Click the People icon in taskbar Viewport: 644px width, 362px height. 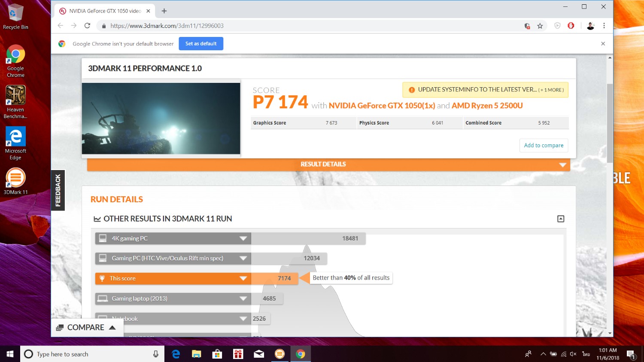[528, 354]
